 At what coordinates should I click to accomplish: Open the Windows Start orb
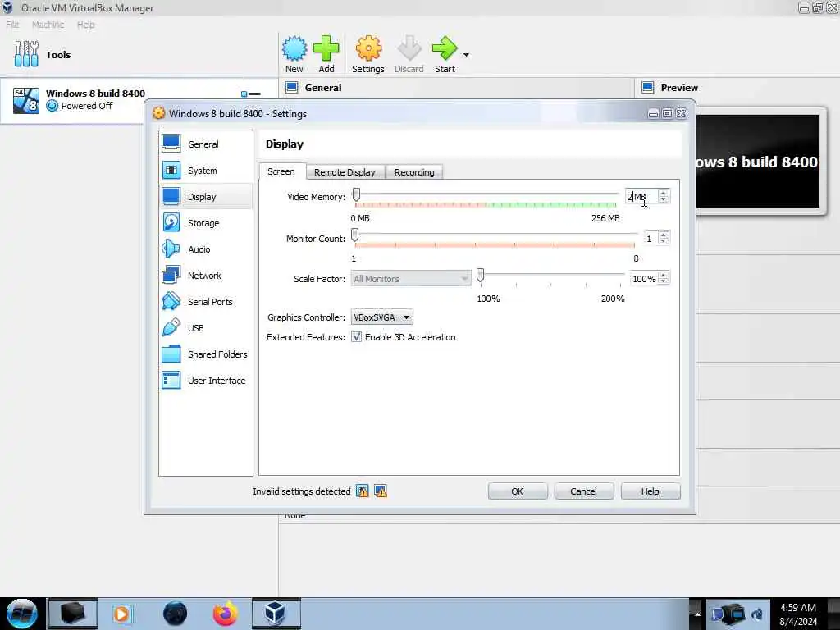click(22, 614)
